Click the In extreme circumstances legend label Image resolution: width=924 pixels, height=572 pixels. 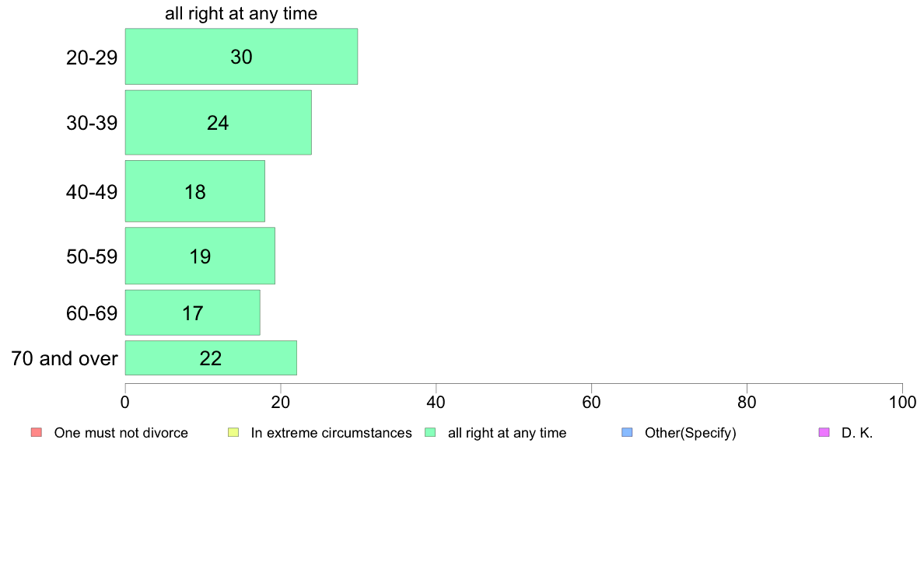(x=331, y=433)
